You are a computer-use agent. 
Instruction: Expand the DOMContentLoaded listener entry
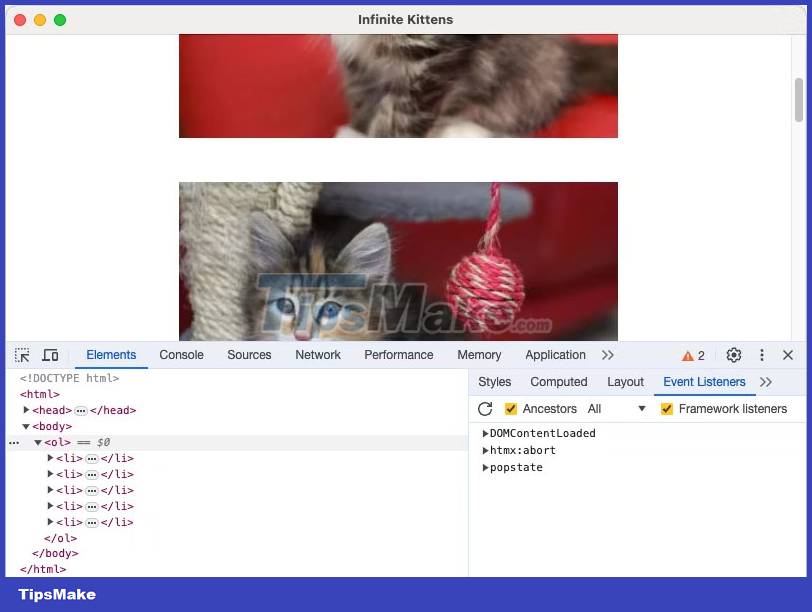pyautogui.click(x=486, y=433)
